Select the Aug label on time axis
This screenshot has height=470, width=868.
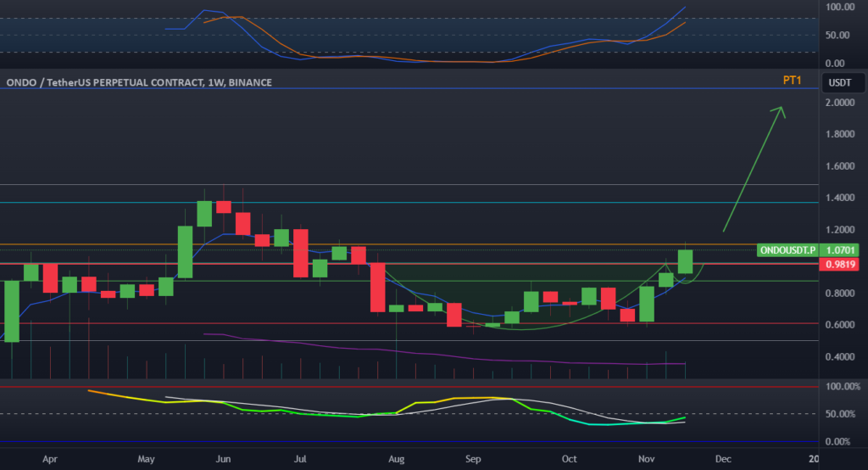coord(396,458)
